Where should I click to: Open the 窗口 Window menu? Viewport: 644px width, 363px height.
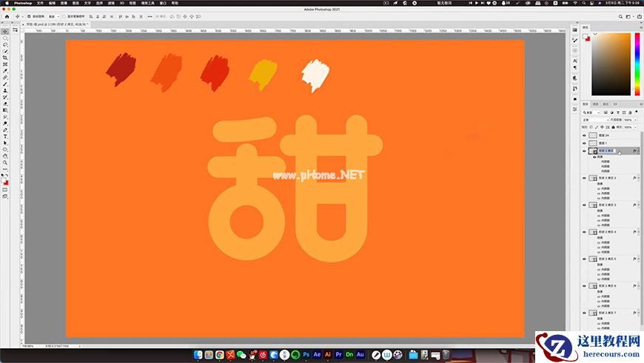point(163,3)
